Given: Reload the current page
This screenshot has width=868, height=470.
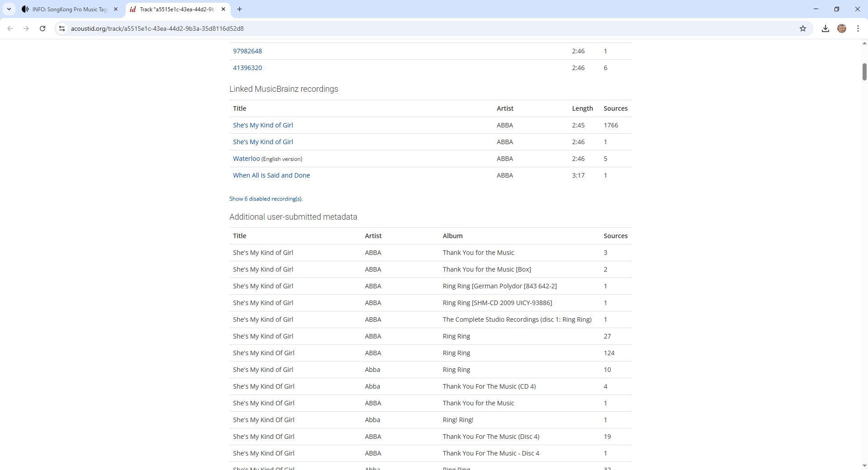Looking at the screenshot, I should coord(42,28).
